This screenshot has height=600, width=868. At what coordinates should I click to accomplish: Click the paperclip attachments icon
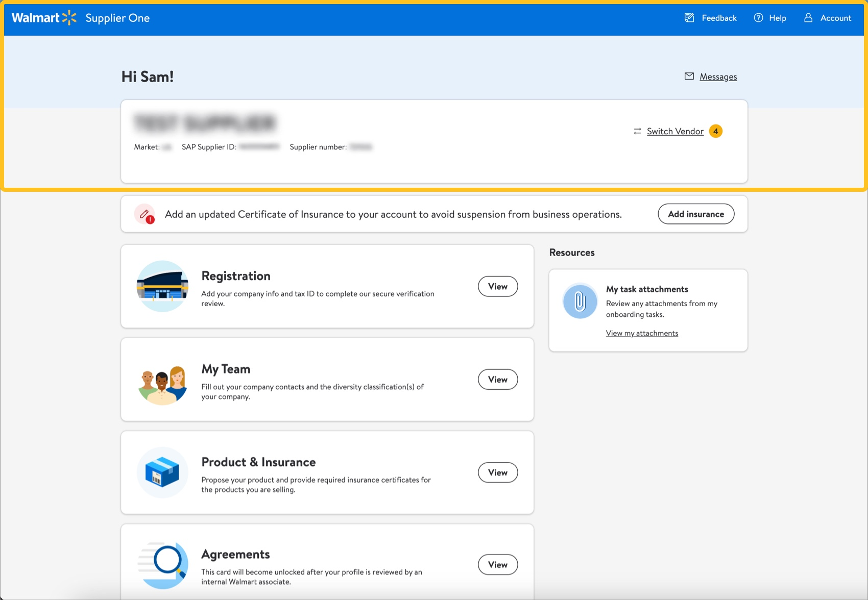580,301
